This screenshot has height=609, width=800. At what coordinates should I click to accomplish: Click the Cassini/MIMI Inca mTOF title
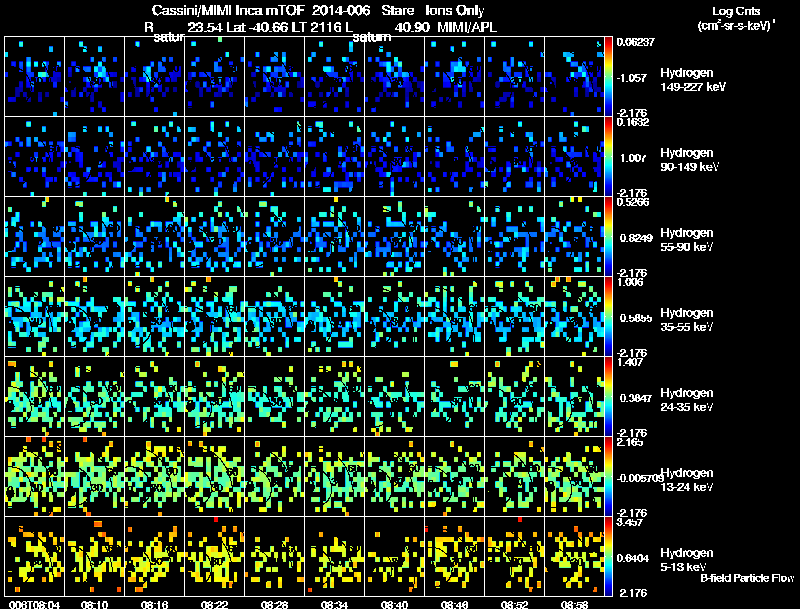[x=228, y=11]
